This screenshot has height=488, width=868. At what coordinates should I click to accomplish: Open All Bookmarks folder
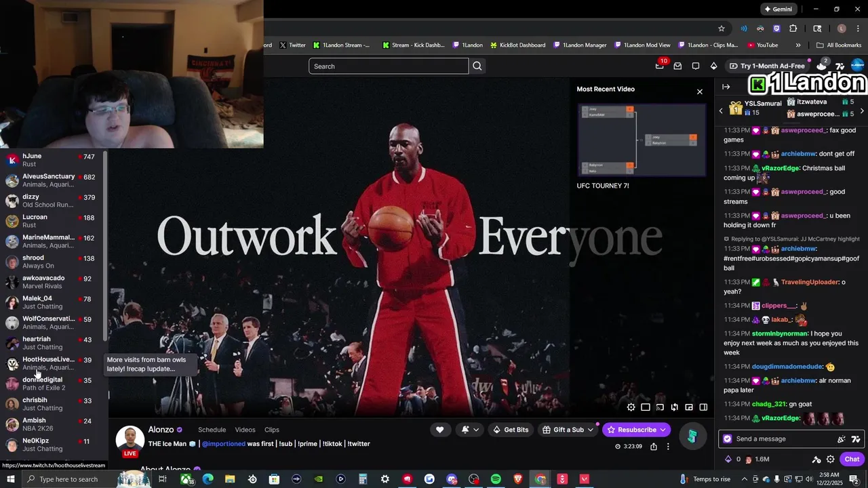(839, 45)
